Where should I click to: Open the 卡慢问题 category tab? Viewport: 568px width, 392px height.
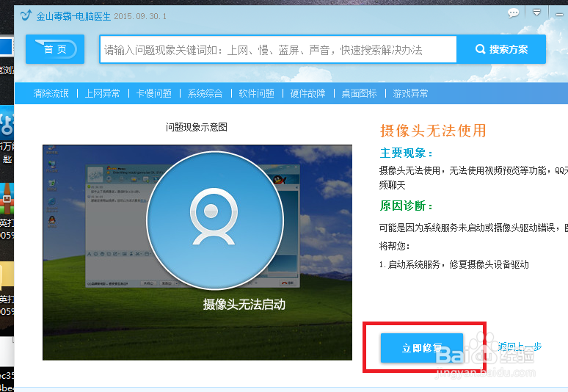pos(153,93)
